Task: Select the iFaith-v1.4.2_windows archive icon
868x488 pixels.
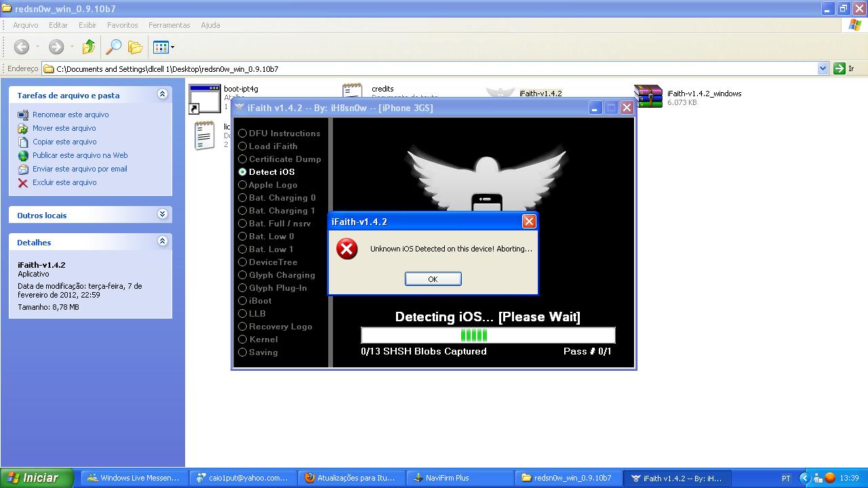Action: click(648, 96)
